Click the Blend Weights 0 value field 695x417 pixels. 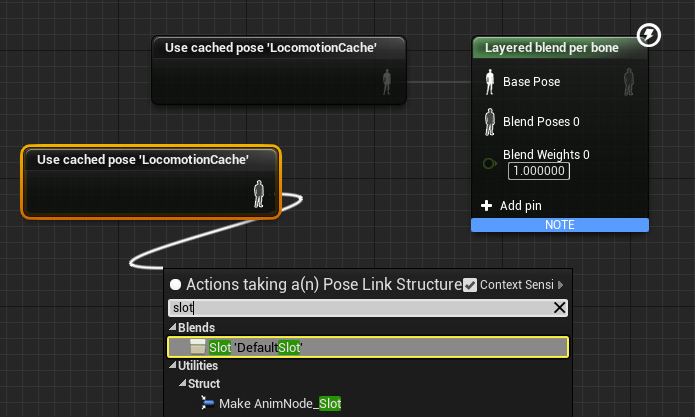[539, 171]
